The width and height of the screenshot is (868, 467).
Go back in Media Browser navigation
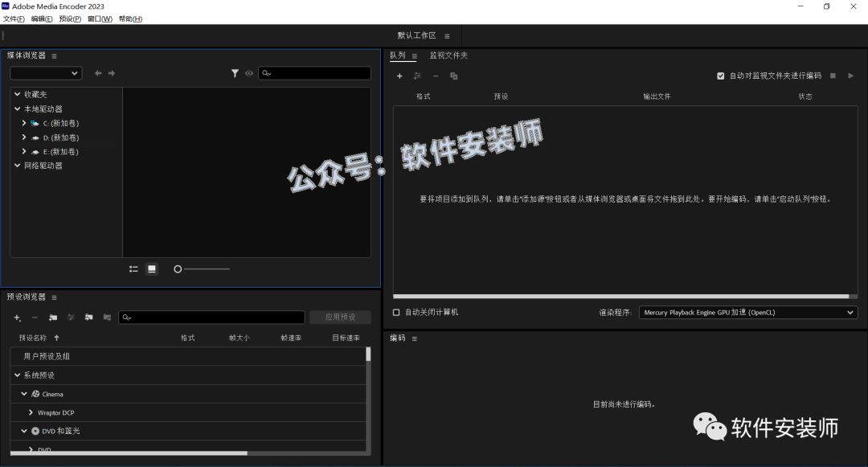click(98, 73)
